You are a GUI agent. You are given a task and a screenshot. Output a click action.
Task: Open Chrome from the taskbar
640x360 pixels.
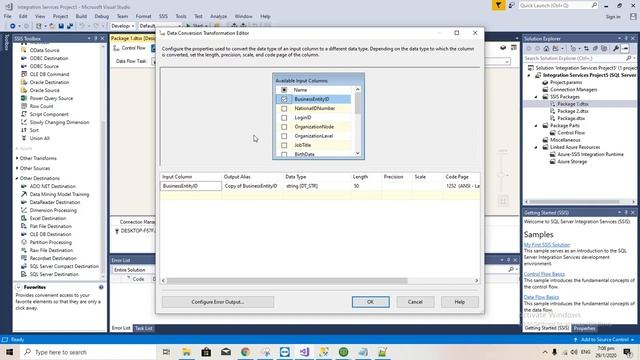pyautogui.click(x=245, y=352)
